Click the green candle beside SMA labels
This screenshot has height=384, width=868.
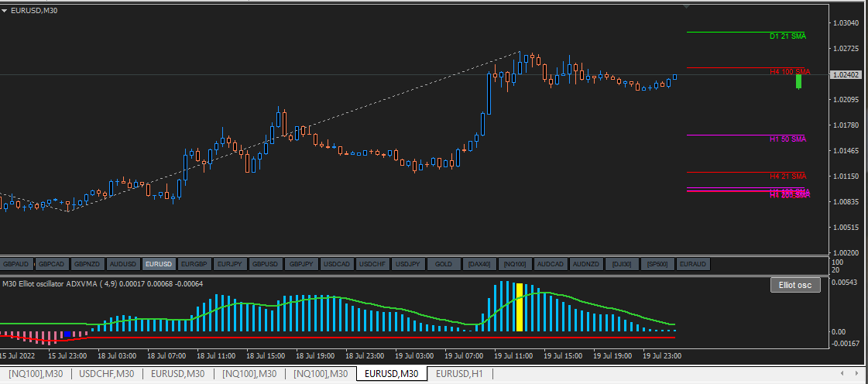click(x=799, y=81)
